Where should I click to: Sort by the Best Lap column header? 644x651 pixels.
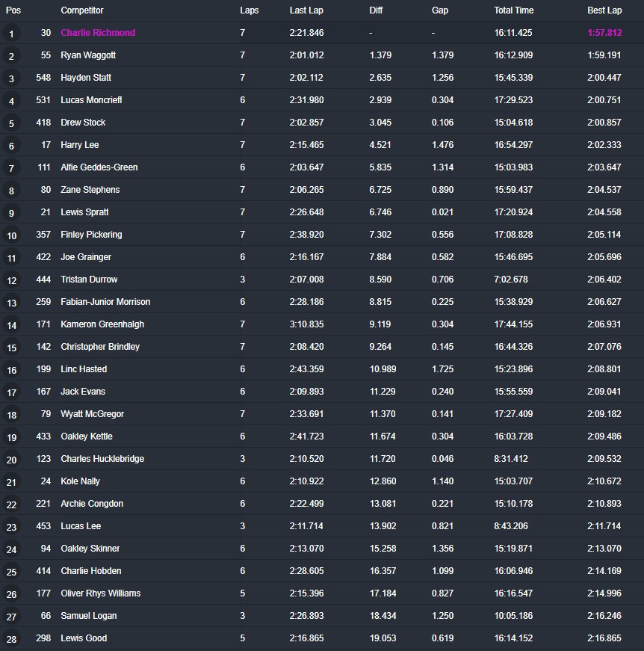click(604, 10)
